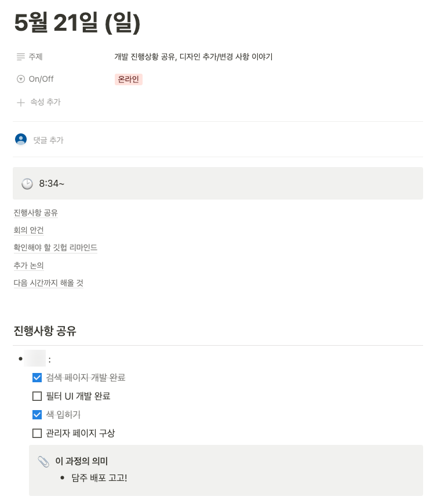448x500 pixels.
Task: Check the 관리자 페이지 구상 checkbox
Action: point(37,433)
